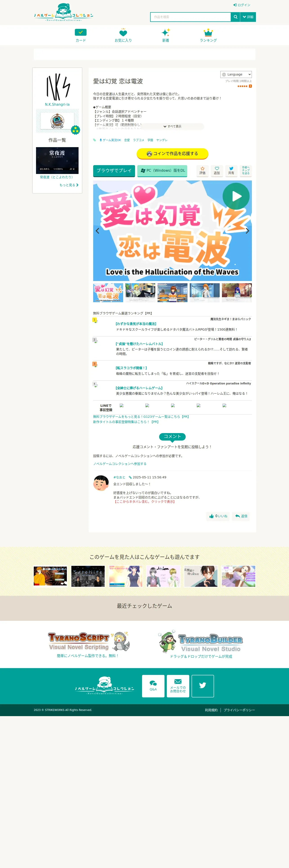The height and width of the screenshot is (868, 289).
Task: Reveal spoiler text ここからネタバレ含む
Action: pos(144,502)
